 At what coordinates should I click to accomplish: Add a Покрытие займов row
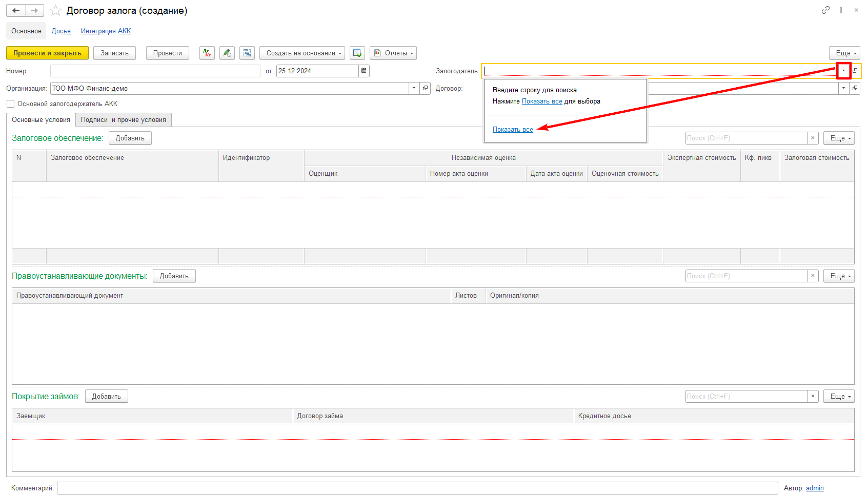point(107,396)
